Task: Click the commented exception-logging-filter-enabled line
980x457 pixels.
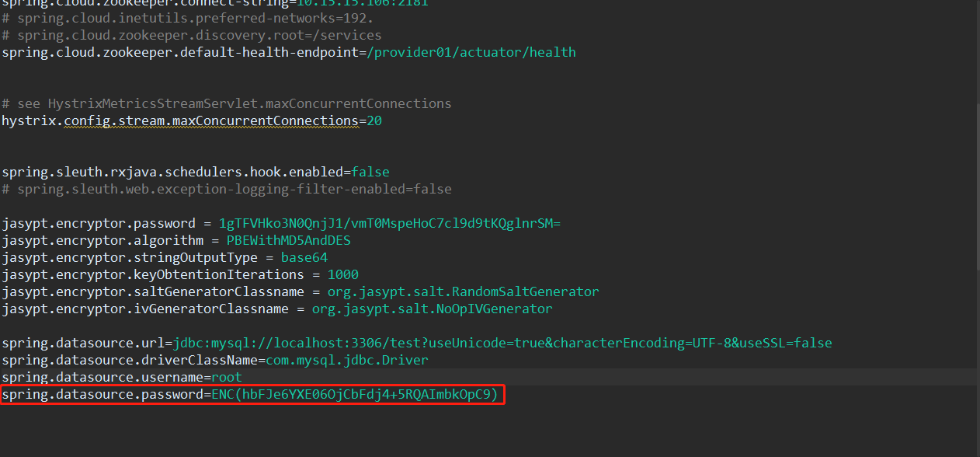Action: [x=226, y=190]
